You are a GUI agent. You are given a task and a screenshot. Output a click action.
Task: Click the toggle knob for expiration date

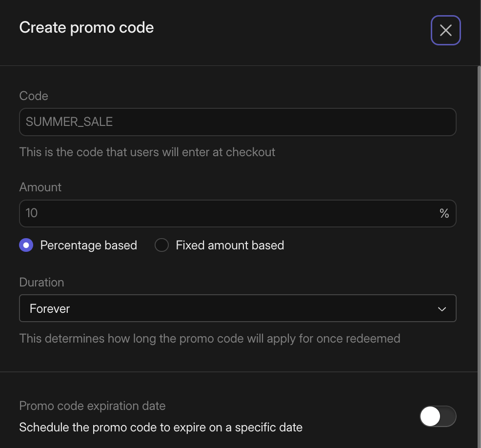[429, 416]
